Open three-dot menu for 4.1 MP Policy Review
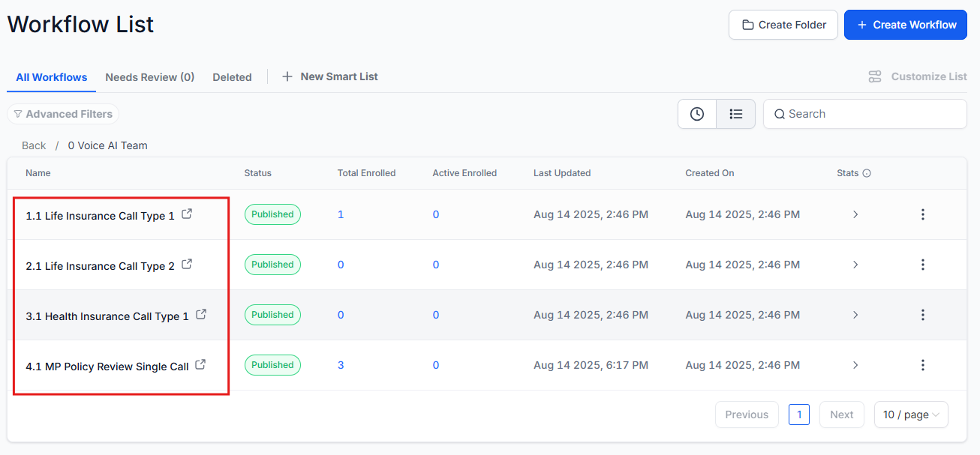Viewport: 980px width, 455px height. (x=922, y=365)
